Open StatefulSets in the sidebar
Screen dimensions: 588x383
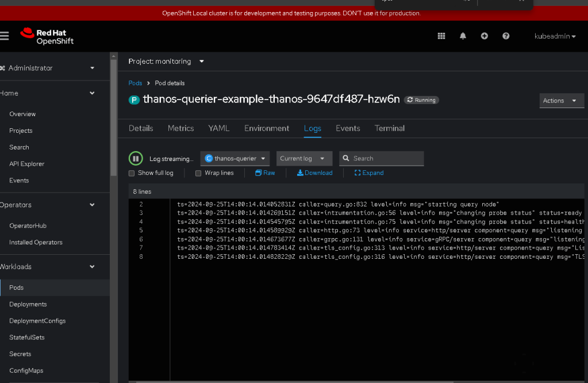click(x=27, y=337)
